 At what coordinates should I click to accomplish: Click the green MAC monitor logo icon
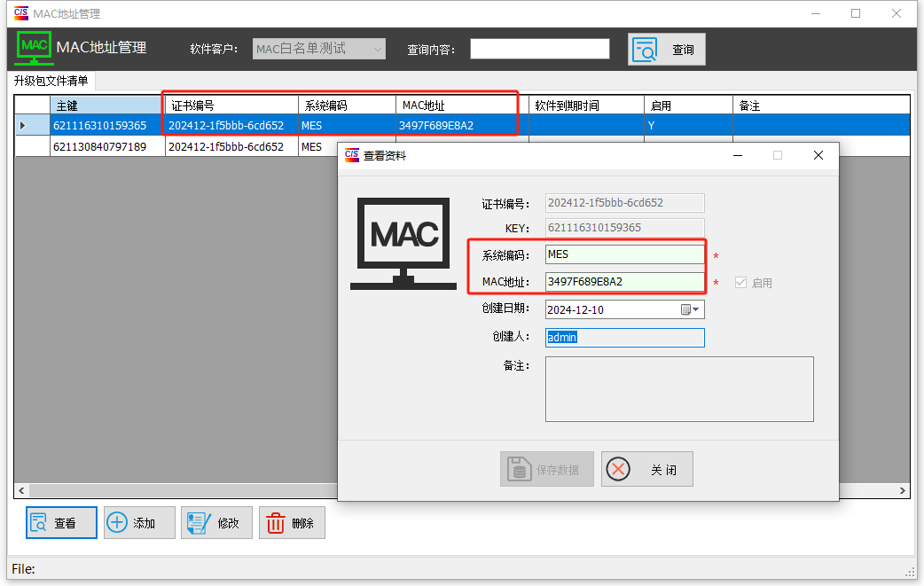click(35, 48)
